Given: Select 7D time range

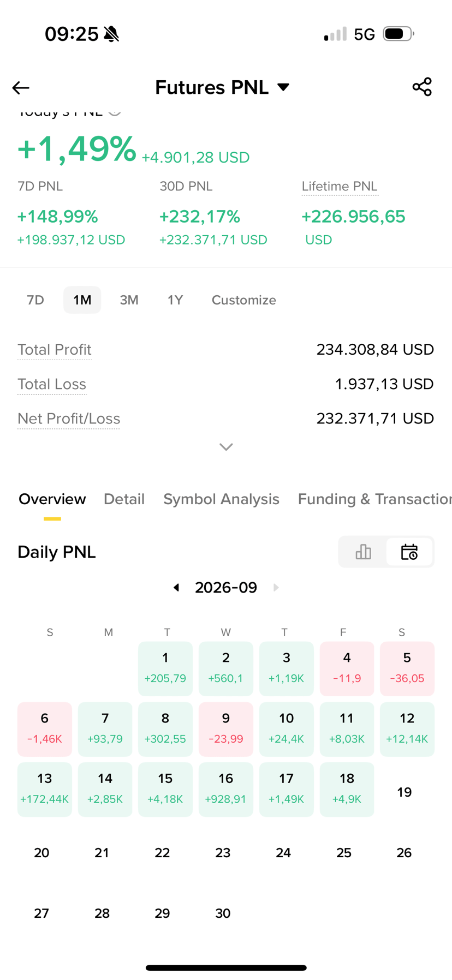Looking at the screenshot, I should (x=35, y=300).
